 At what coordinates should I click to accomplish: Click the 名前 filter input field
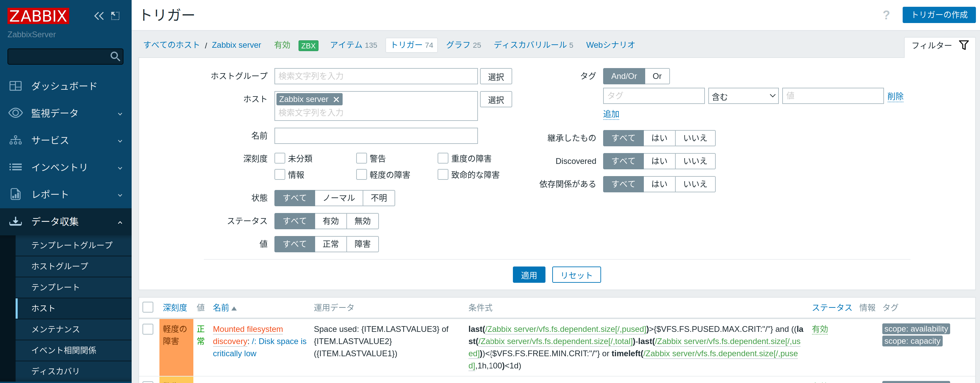376,136
